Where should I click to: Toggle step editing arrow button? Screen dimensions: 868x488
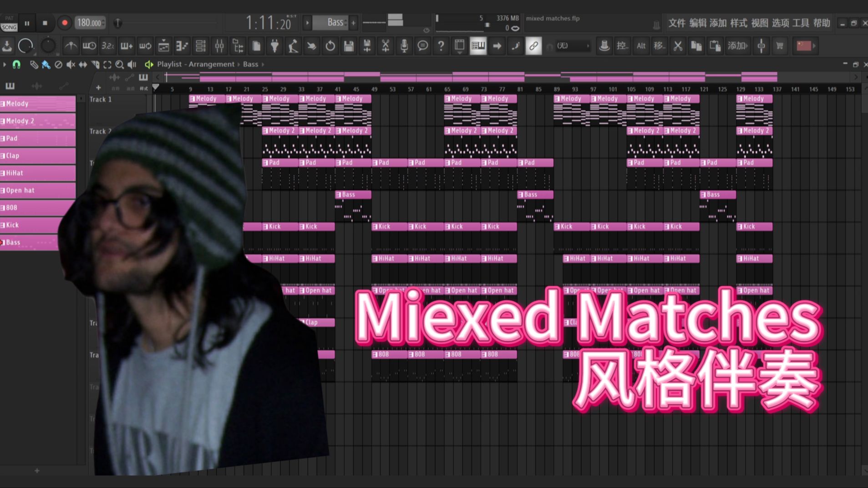pos(497,45)
